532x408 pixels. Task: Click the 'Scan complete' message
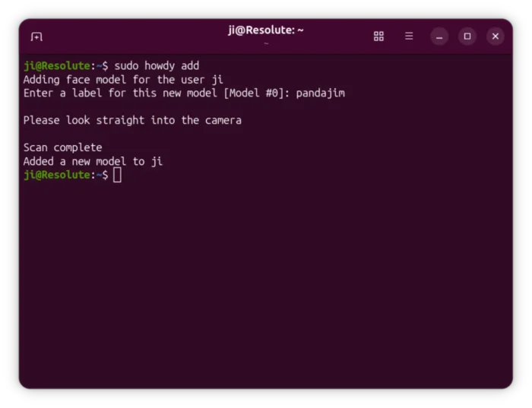(x=62, y=148)
